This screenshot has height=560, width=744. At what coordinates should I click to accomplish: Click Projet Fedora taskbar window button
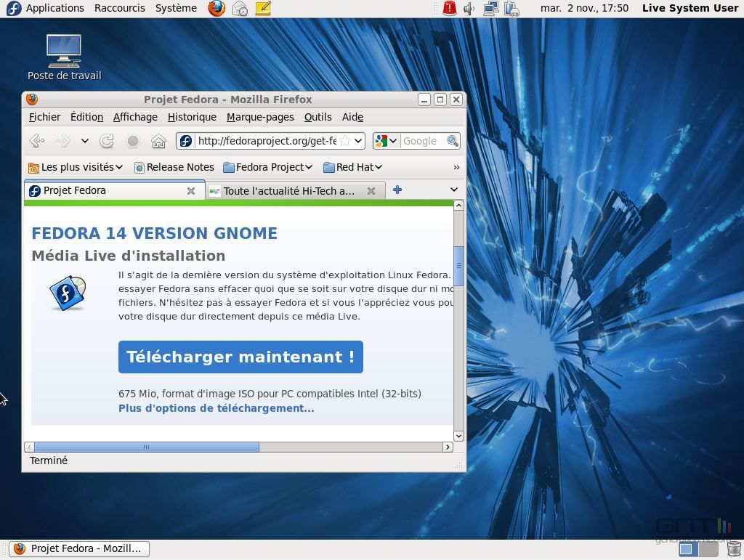click(79, 548)
